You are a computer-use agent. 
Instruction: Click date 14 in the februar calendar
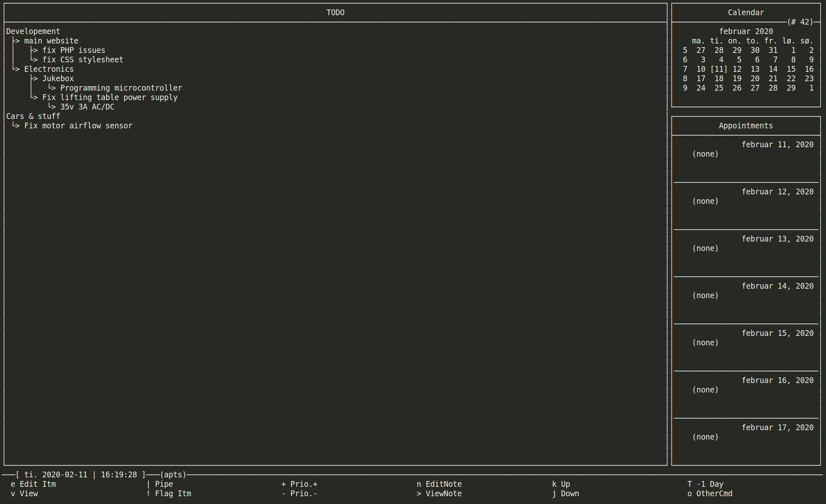point(773,69)
